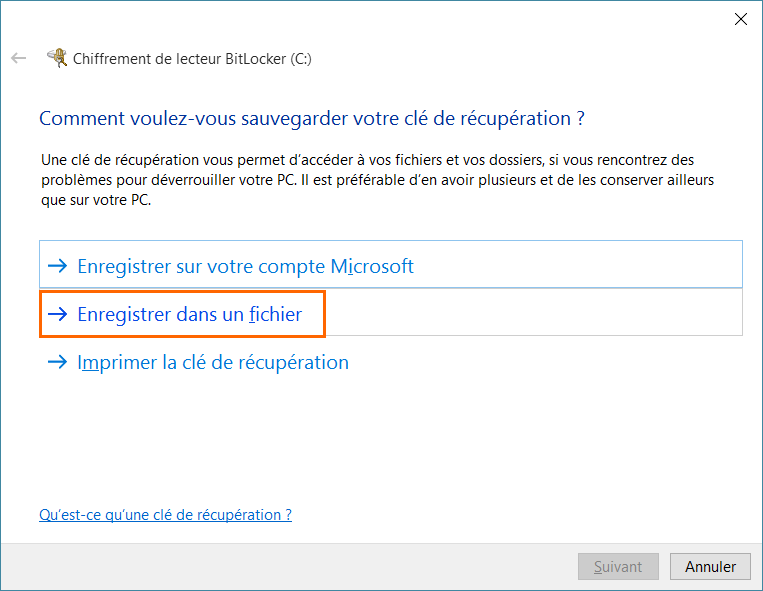Click the empty middle of the title bar
This screenshot has width=763, height=591.
point(400,18)
